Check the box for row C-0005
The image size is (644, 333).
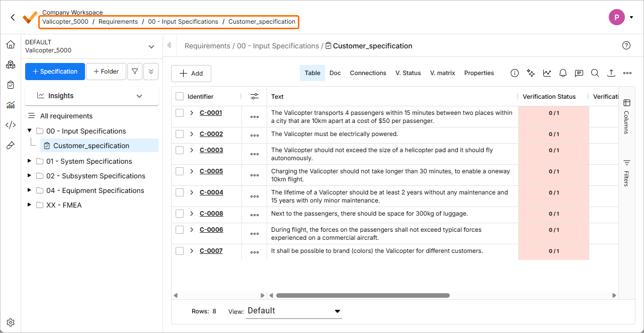point(180,171)
